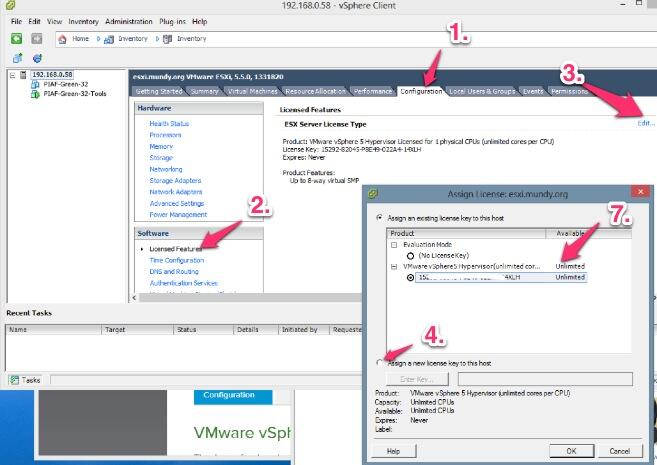Switch to the Resource Allocation tab
The height and width of the screenshot is (465, 657).
[x=315, y=91]
